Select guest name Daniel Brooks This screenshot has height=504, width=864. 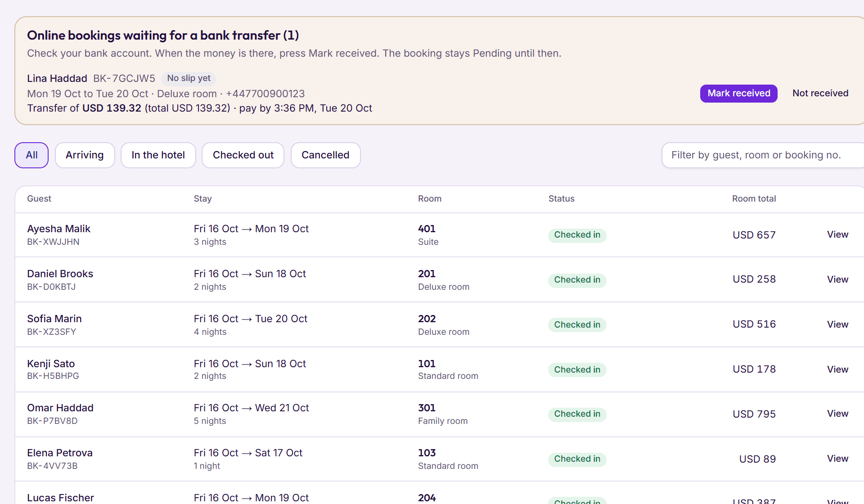60,274
